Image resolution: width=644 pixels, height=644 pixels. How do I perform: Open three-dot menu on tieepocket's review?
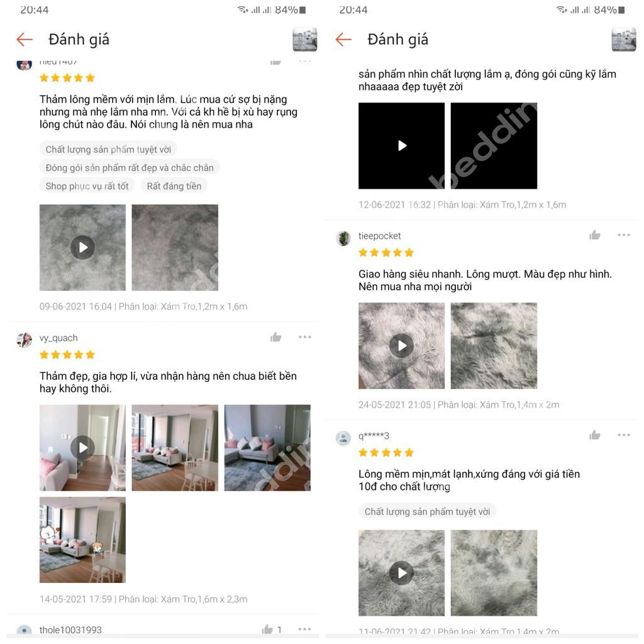point(623,235)
